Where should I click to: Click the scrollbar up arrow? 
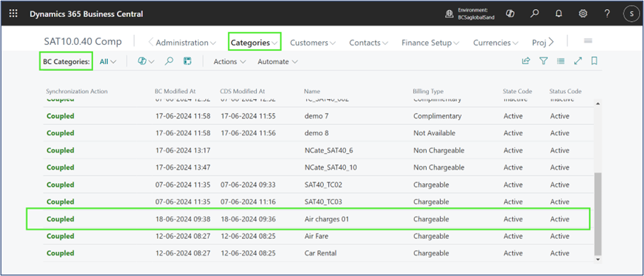click(x=598, y=104)
